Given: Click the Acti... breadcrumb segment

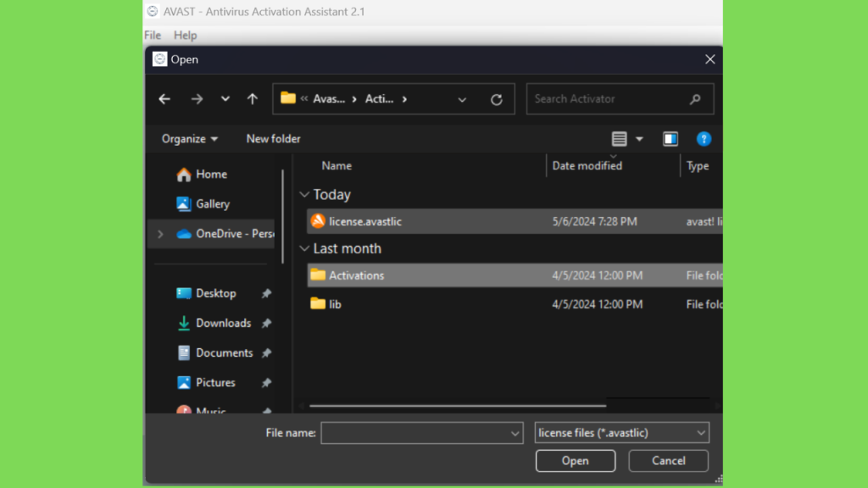Looking at the screenshot, I should (379, 99).
